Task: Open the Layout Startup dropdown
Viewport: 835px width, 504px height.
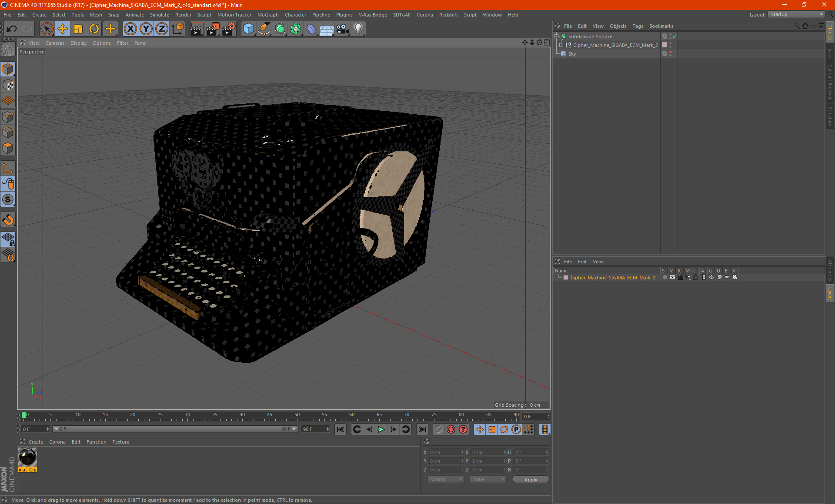Action: (797, 14)
